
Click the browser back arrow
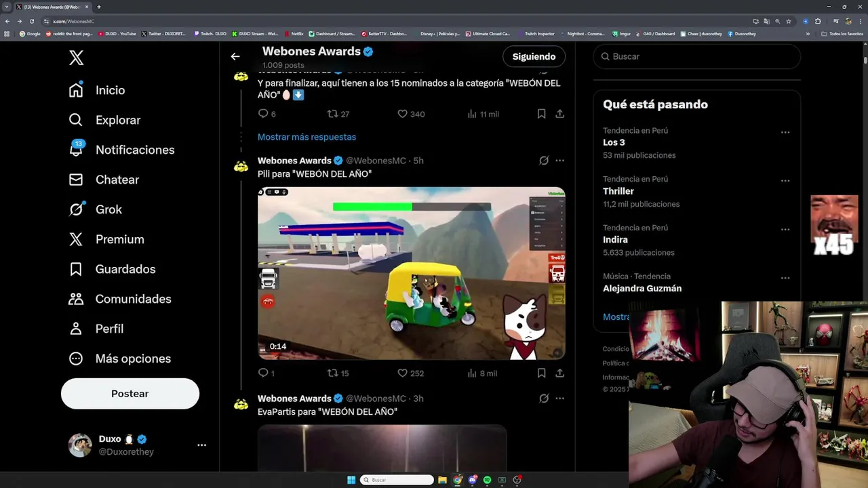coord(7,21)
